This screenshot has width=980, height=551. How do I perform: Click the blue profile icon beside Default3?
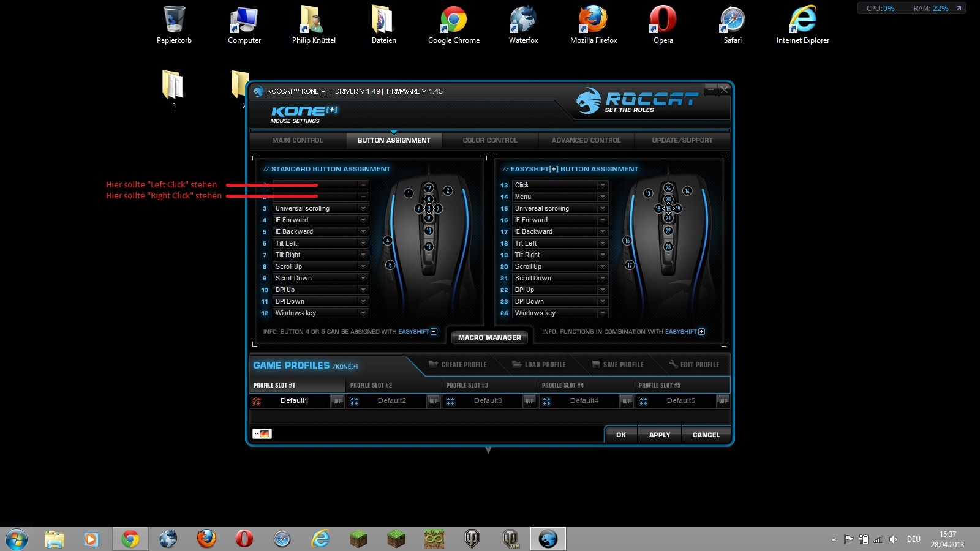[450, 401]
